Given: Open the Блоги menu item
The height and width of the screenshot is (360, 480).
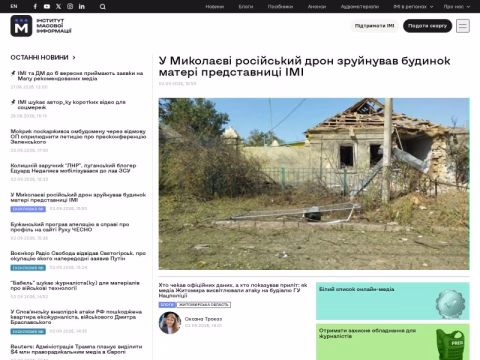Looking at the screenshot, I should tap(246, 7).
